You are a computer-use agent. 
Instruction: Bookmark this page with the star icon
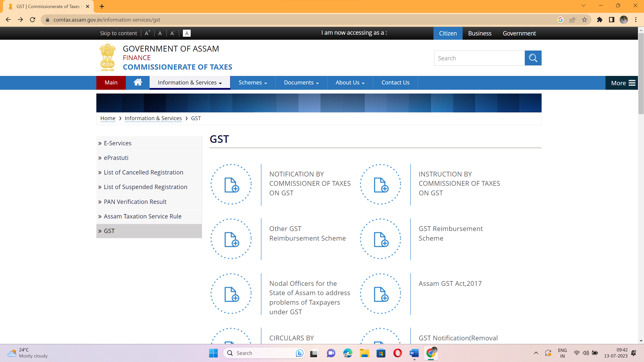point(584,20)
